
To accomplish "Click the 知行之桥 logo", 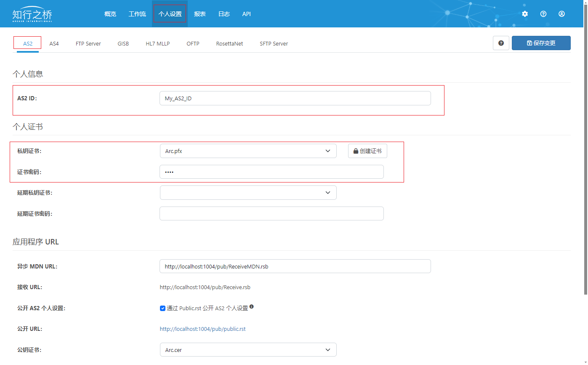I will [x=32, y=15].
